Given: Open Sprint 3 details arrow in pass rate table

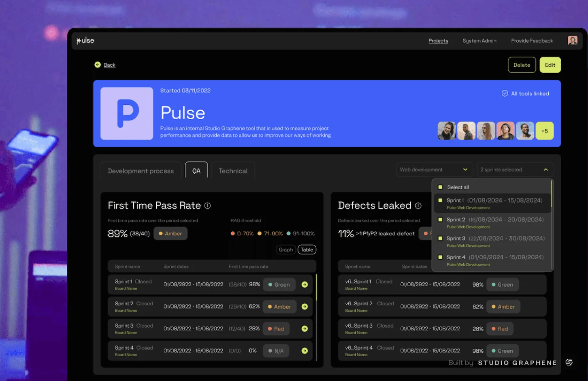Looking at the screenshot, I should pos(305,329).
